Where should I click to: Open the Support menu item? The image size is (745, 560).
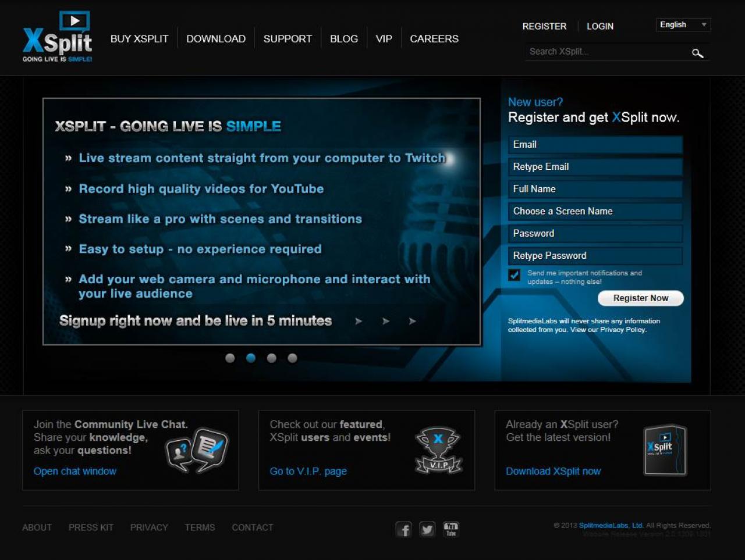pos(288,39)
